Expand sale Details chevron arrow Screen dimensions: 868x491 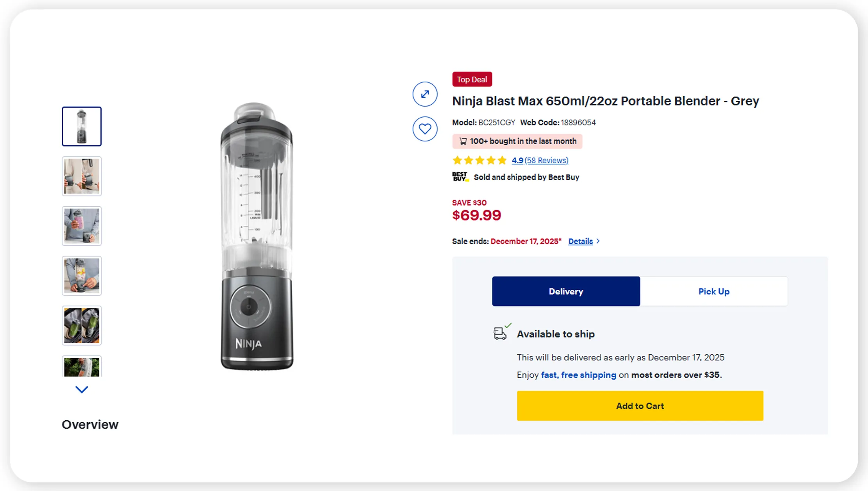[598, 241]
